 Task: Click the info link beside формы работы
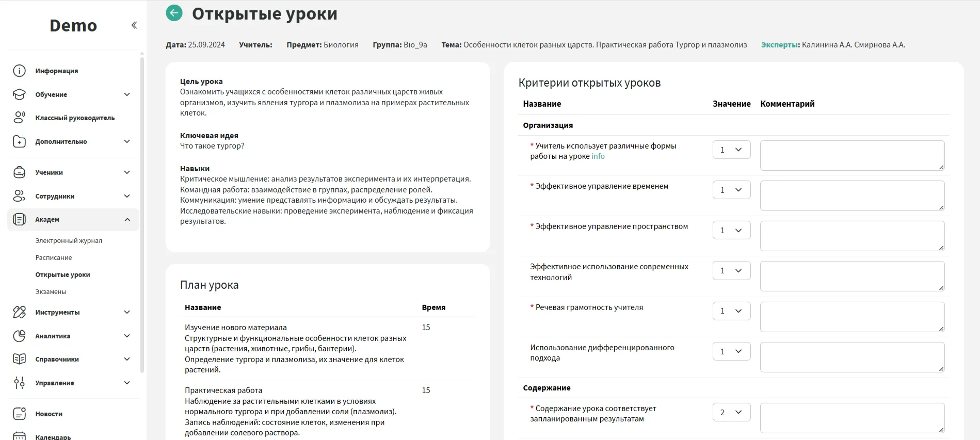(598, 156)
